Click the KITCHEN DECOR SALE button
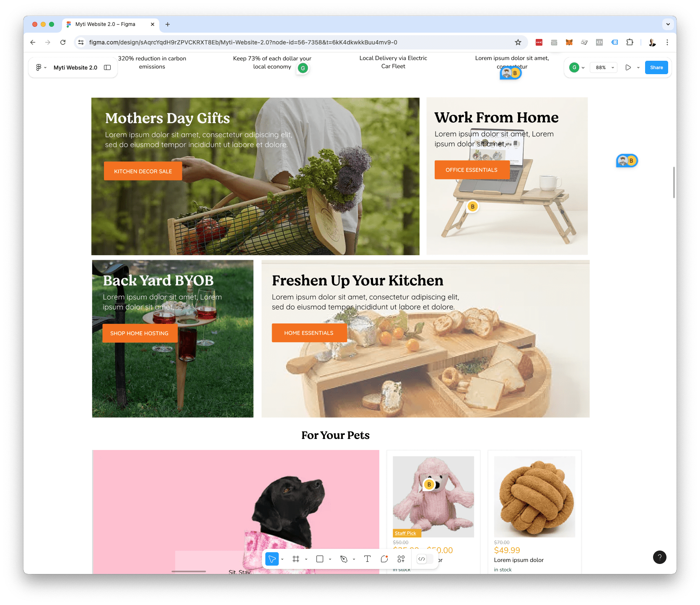Image resolution: width=700 pixels, height=605 pixels. [143, 171]
